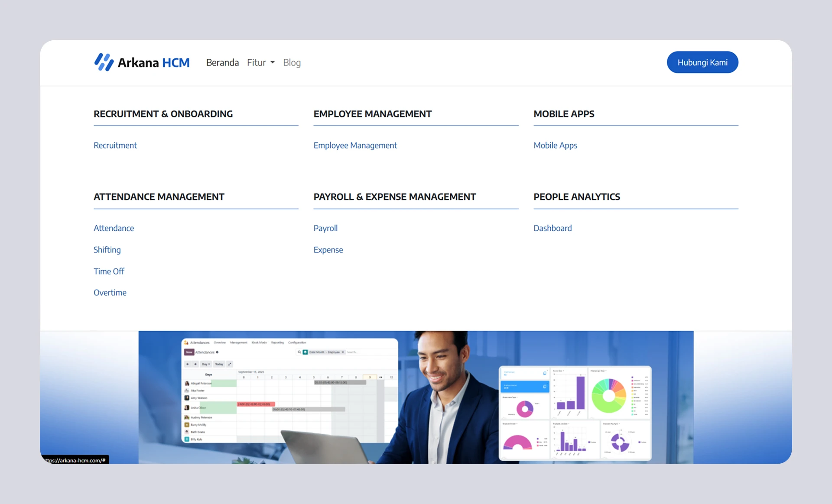This screenshot has width=832, height=504.
Task: Click the Arkana HCM logo icon
Action: coord(104,62)
